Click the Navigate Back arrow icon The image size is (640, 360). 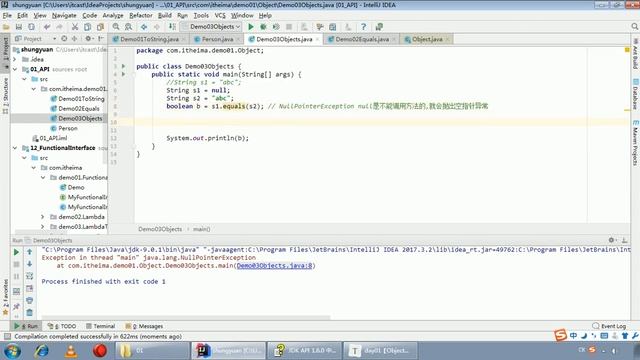click(x=144, y=27)
